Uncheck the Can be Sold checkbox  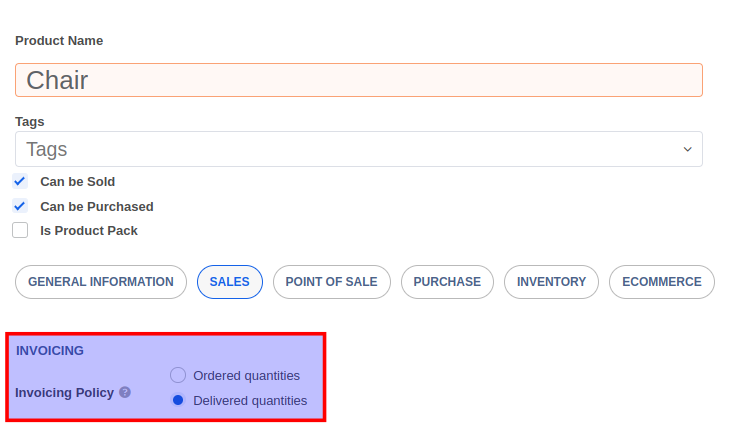pos(20,182)
